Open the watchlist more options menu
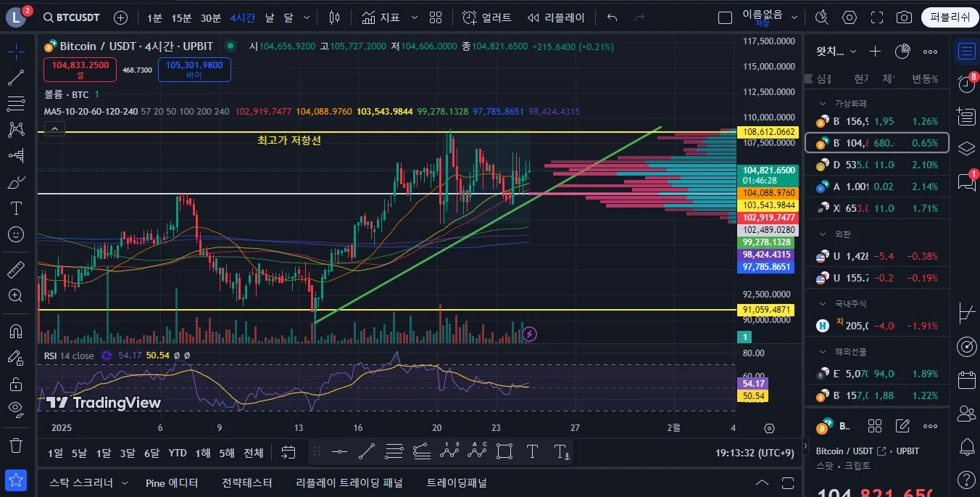 tap(930, 52)
